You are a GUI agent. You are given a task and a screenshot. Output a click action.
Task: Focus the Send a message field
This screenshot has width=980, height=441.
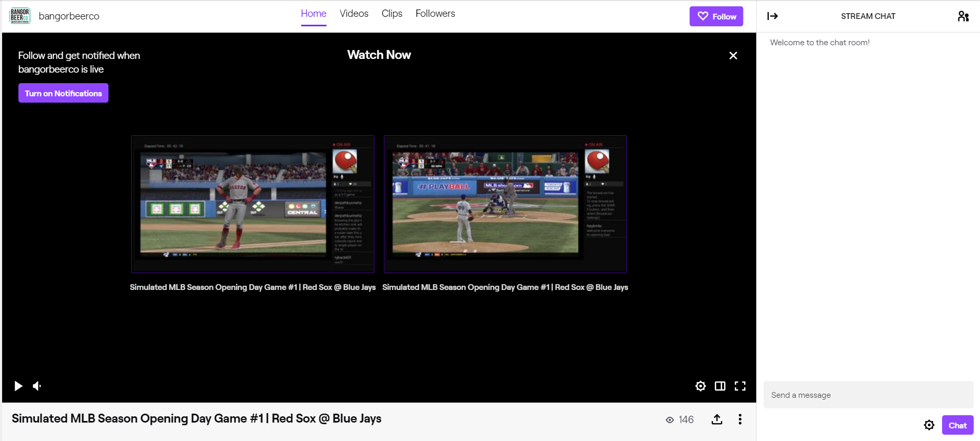coord(868,395)
